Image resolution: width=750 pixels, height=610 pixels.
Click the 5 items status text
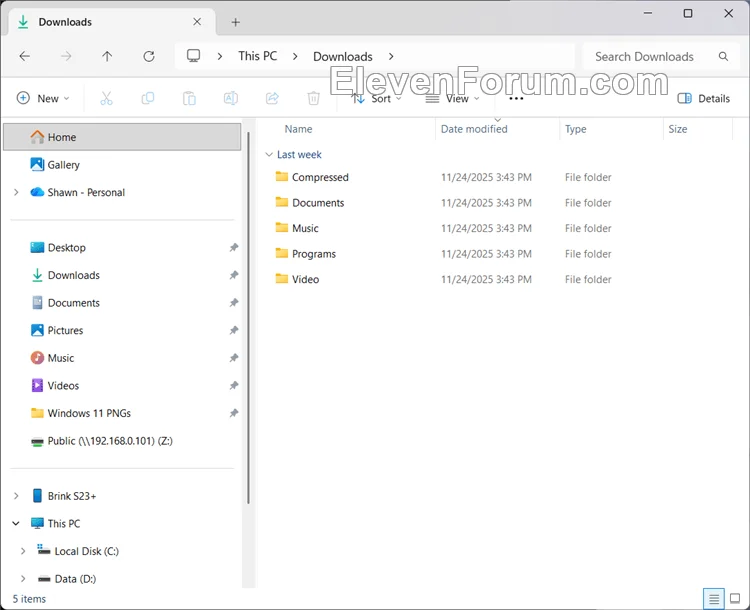29,599
